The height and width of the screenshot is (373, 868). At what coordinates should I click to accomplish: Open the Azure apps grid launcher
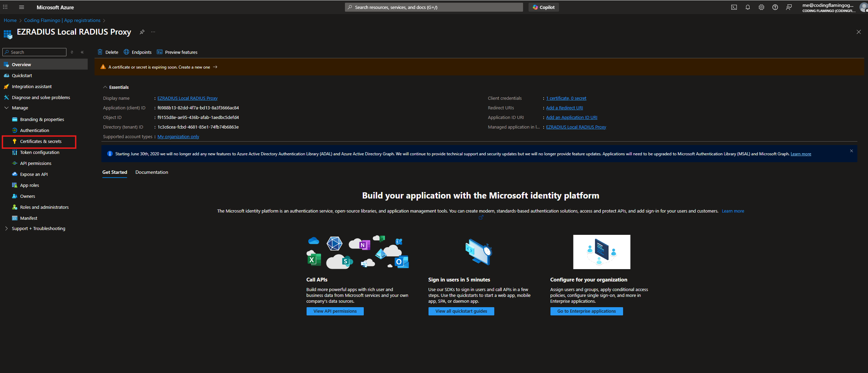click(5, 7)
